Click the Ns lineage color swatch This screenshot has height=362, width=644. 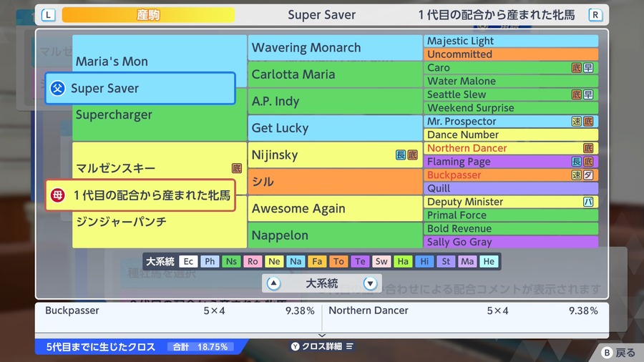click(231, 261)
